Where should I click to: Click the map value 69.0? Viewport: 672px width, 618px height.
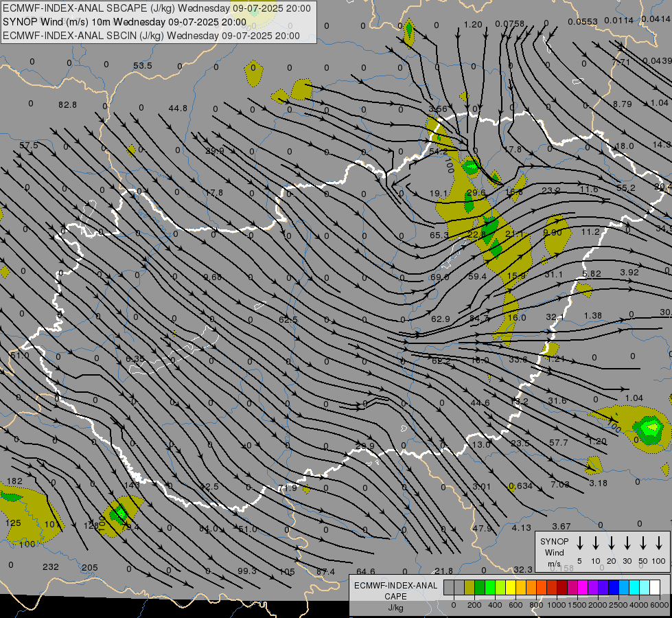tap(439, 277)
